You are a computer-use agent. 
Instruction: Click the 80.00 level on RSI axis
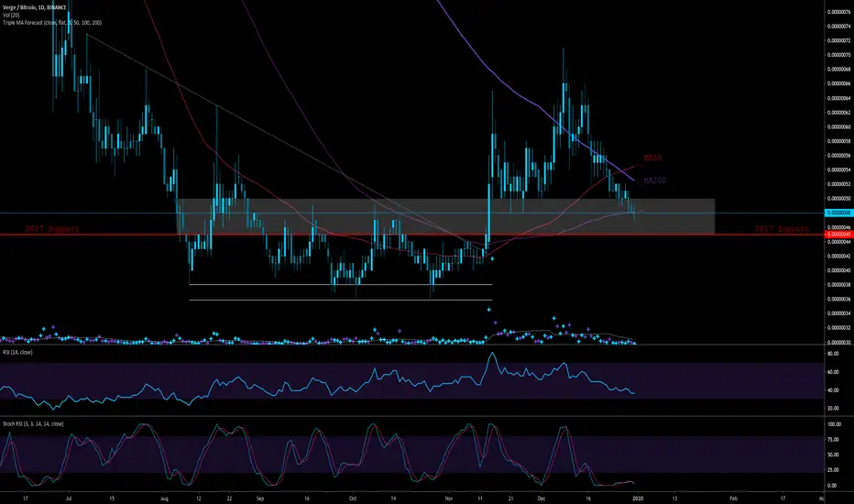(x=833, y=354)
